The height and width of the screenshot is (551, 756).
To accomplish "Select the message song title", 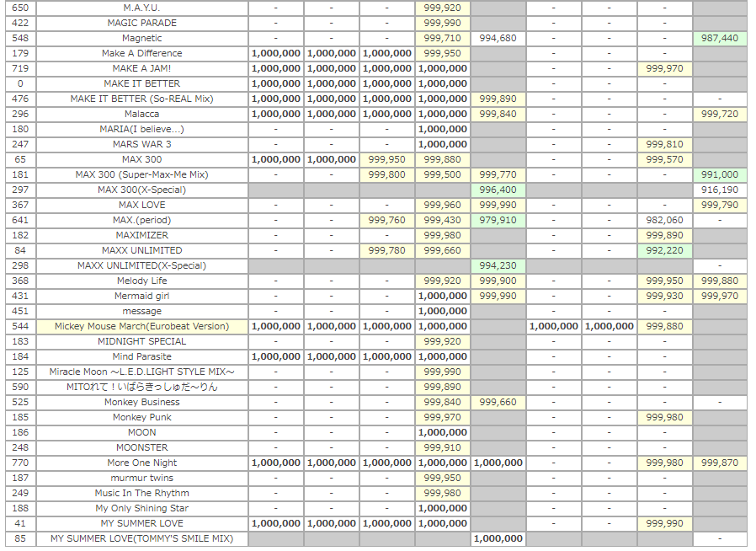I will click(141, 311).
